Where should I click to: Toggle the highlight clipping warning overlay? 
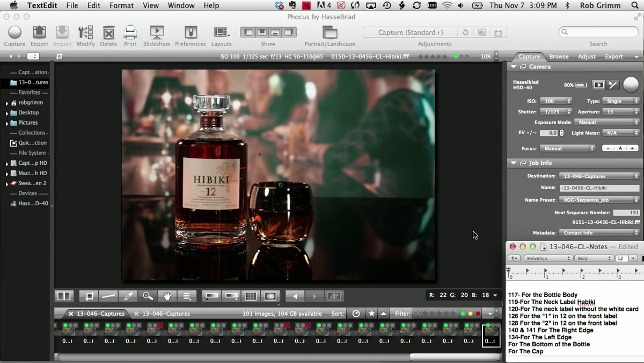click(x=231, y=296)
